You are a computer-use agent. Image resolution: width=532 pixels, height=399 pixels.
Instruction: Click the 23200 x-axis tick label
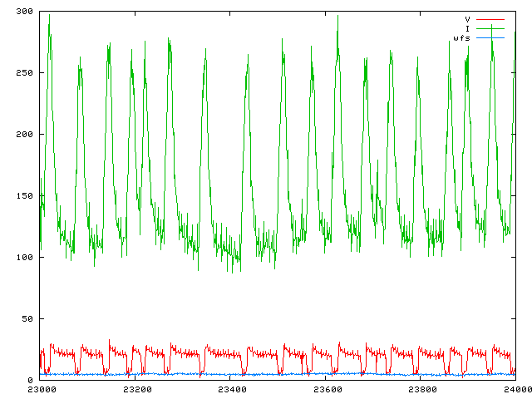[x=135, y=389]
